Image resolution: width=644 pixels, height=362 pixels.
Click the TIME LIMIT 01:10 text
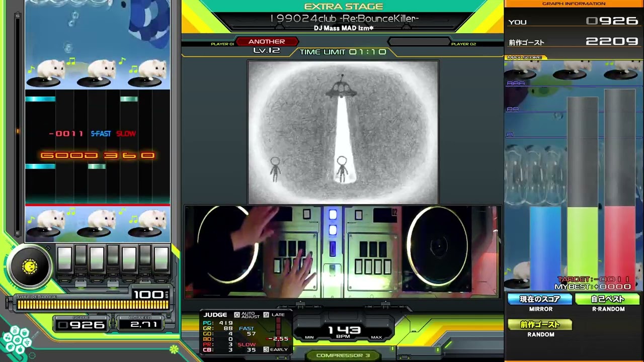[343, 52]
